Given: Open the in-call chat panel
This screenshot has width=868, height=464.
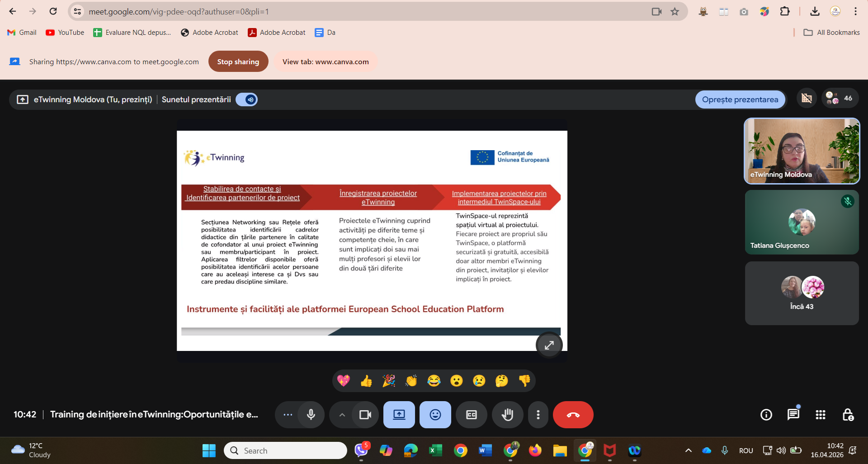Looking at the screenshot, I should pyautogui.click(x=793, y=415).
